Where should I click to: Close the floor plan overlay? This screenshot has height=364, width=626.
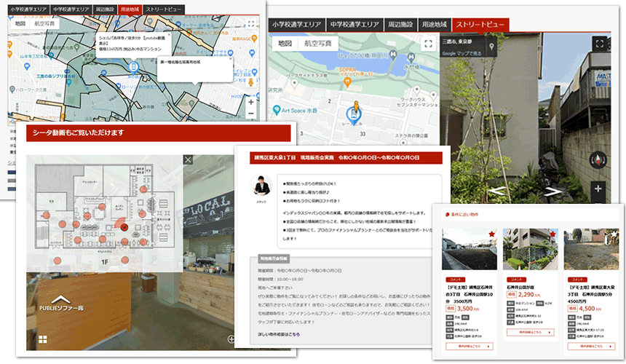point(188,159)
